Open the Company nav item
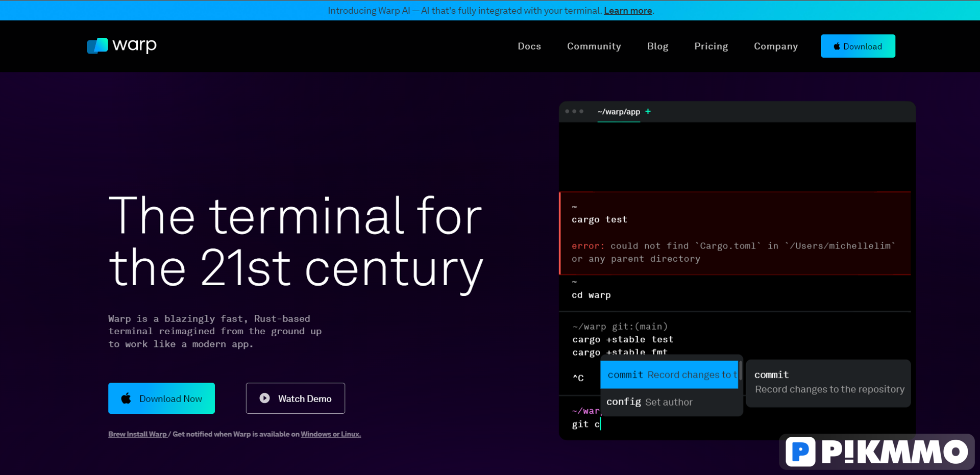Screen dimensions: 980x475 (x=776, y=46)
